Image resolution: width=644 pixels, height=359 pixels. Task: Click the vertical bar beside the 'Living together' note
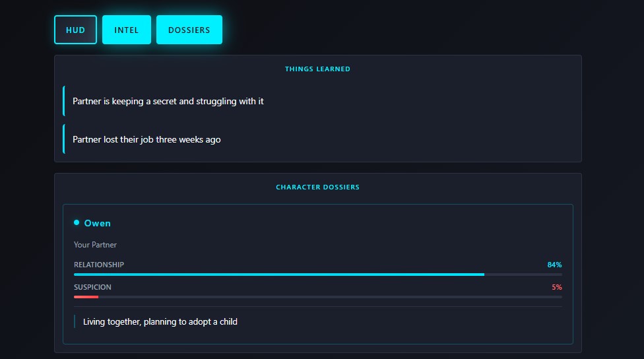point(75,321)
